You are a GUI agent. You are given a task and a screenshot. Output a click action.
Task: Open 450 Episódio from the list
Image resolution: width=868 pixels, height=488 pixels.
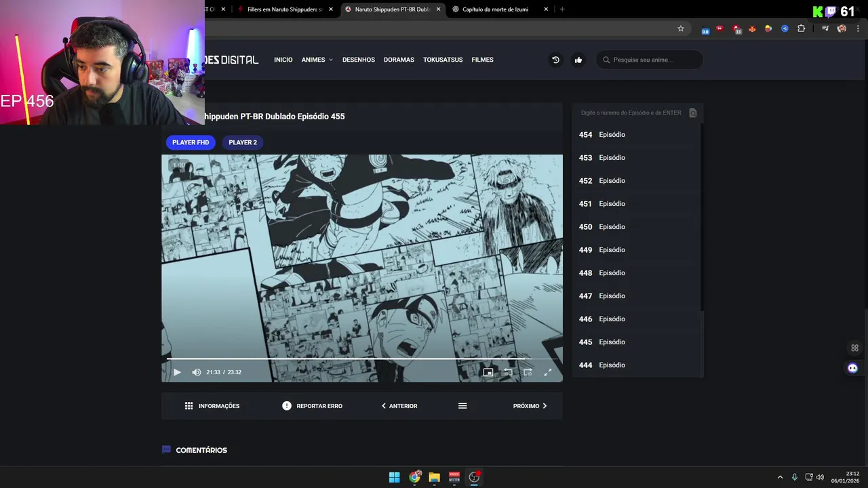pos(636,227)
